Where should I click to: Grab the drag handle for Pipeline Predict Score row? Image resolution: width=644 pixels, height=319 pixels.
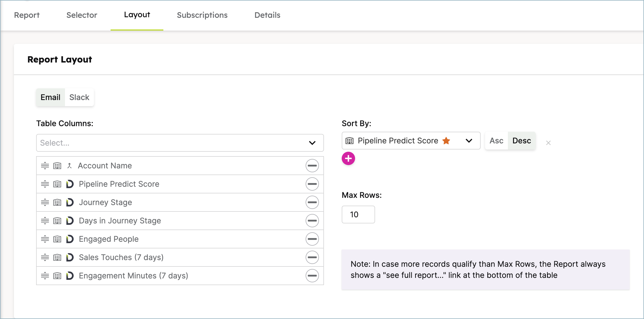click(x=45, y=184)
